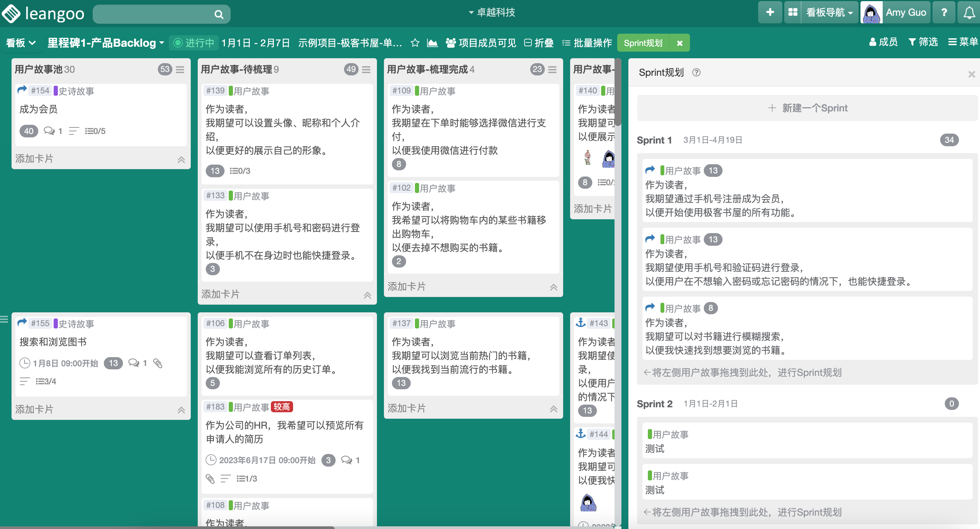Click attachment paperclip on card #155
980x529 pixels.
click(158, 363)
